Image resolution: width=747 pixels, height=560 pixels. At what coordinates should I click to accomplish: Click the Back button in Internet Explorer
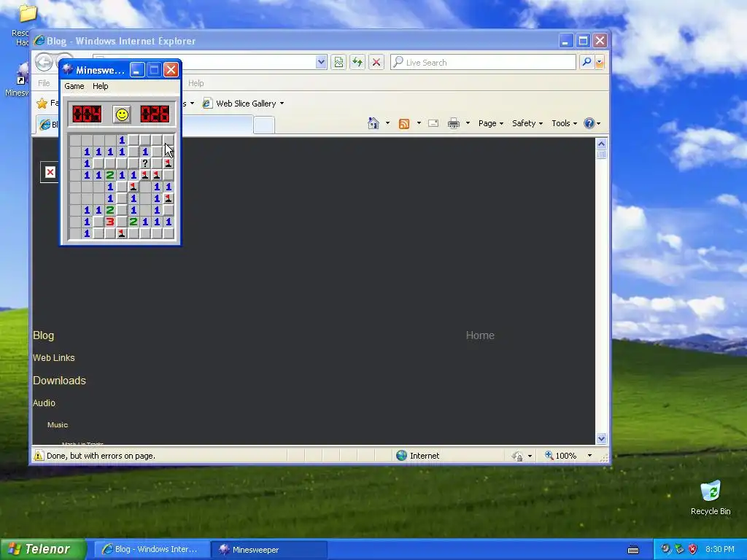coord(44,63)
